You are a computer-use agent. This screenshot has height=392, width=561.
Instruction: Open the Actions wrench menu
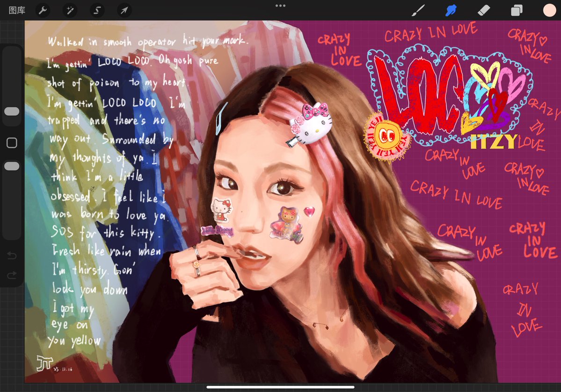point(43,10)
